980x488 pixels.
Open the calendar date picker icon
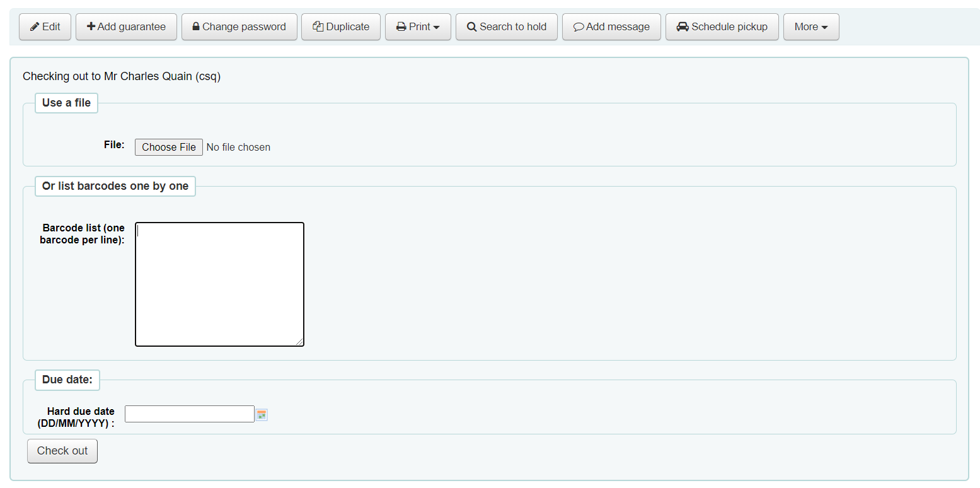[262, 415]
